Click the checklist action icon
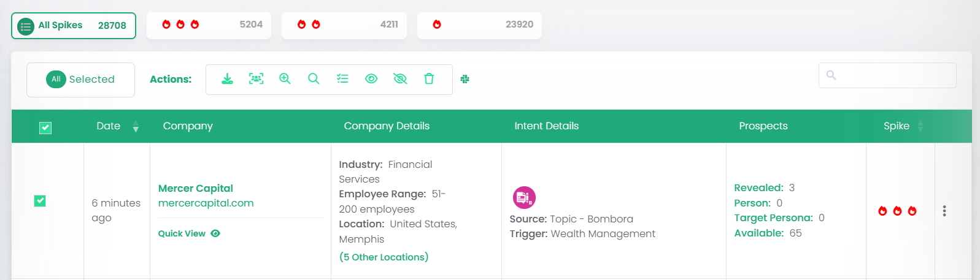Screen dimensions: 980x280 pos(342,79)
